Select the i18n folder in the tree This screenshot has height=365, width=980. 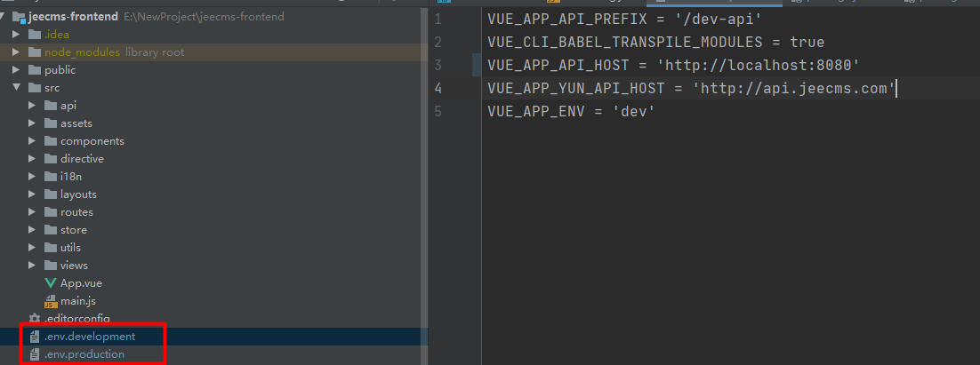click(x=73, y=177)
